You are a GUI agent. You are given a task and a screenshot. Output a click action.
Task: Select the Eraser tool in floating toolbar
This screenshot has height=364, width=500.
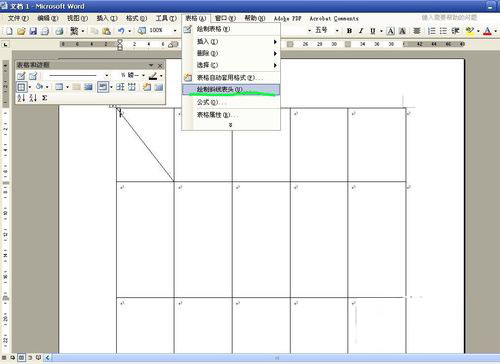(33, 76)
